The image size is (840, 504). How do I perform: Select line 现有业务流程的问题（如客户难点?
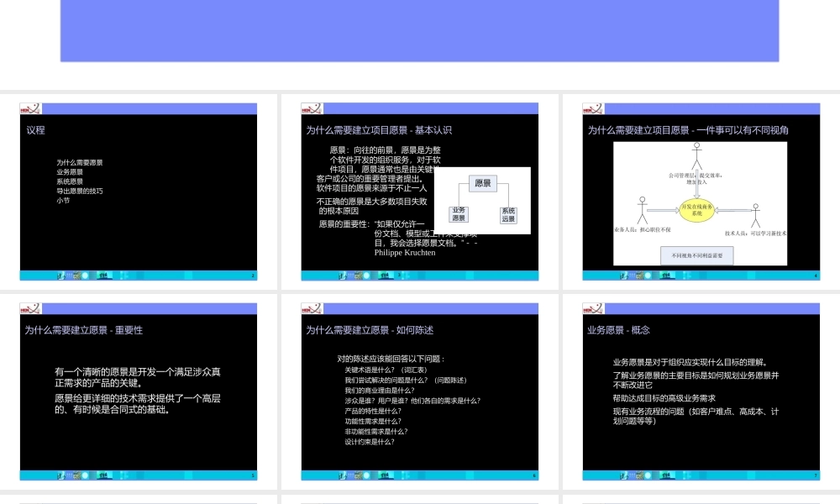point(696,412)
